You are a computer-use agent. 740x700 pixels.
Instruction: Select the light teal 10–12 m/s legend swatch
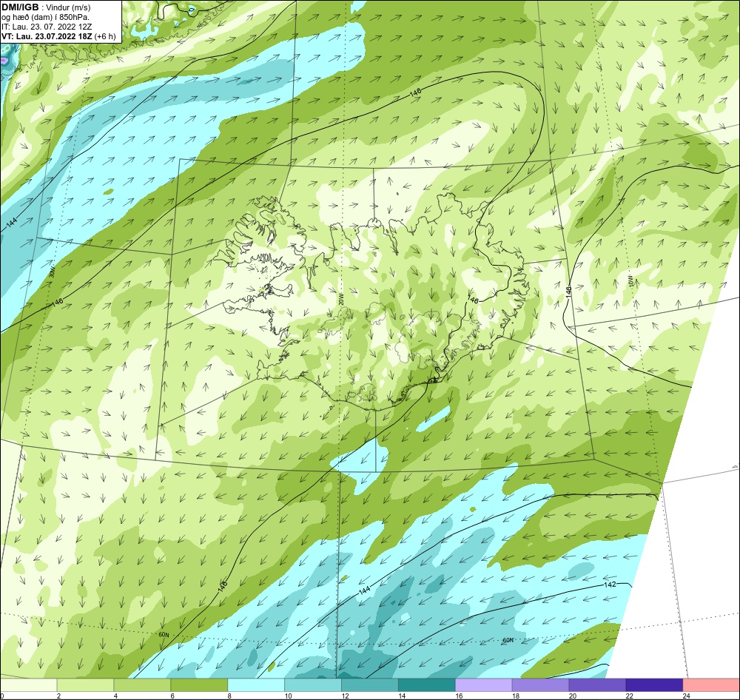(x=313, y=685)
